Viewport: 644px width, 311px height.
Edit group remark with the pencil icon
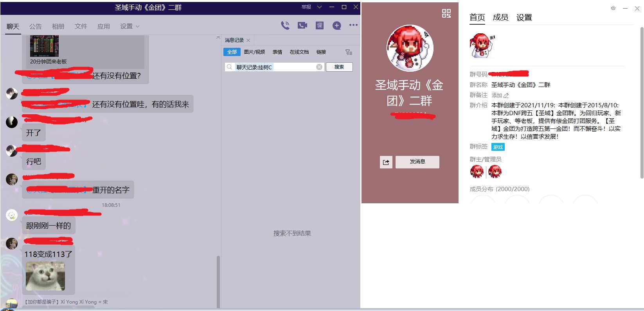(x=506, y=95)
